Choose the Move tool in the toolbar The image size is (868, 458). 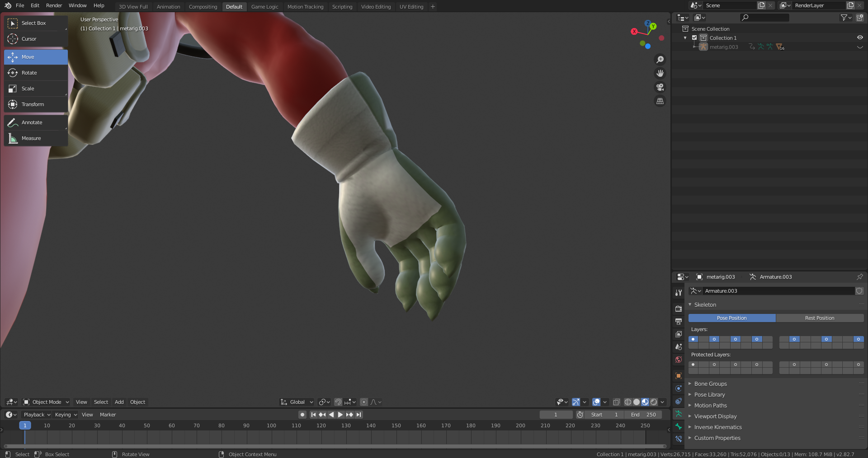pos(36,57)
